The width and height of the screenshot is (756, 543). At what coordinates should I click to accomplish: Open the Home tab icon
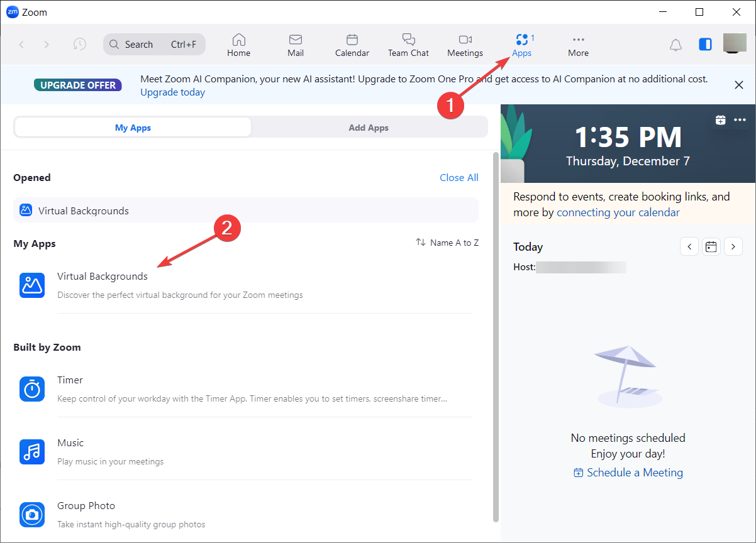pyautogui.click(x=239, y=40)
